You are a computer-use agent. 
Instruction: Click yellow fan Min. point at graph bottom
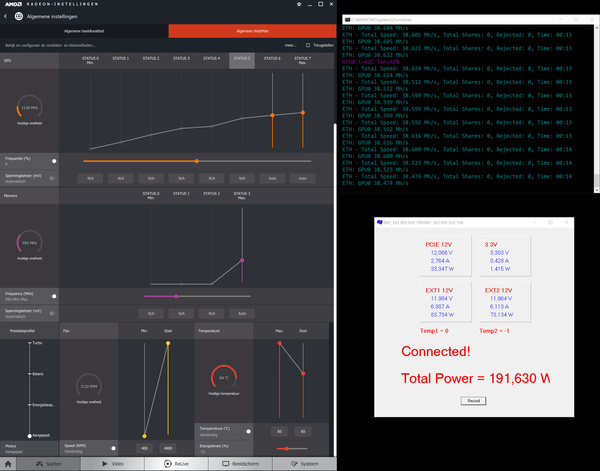(x=144, y=436)
